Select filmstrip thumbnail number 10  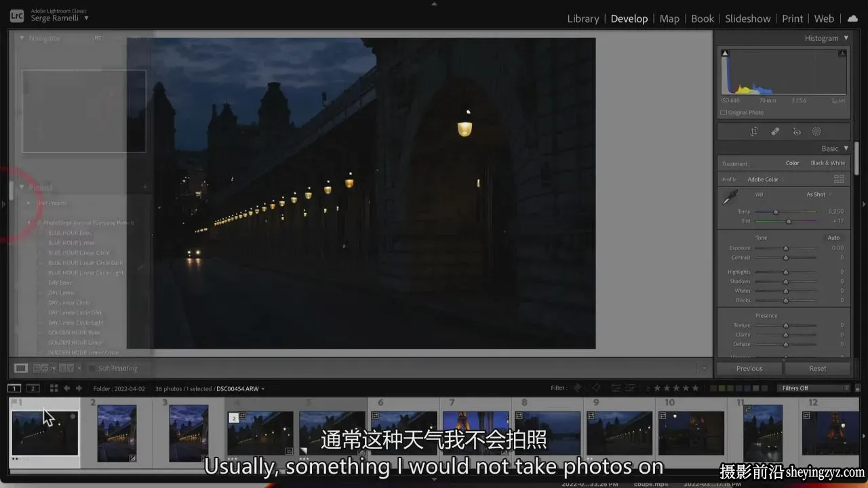(691, 432)
